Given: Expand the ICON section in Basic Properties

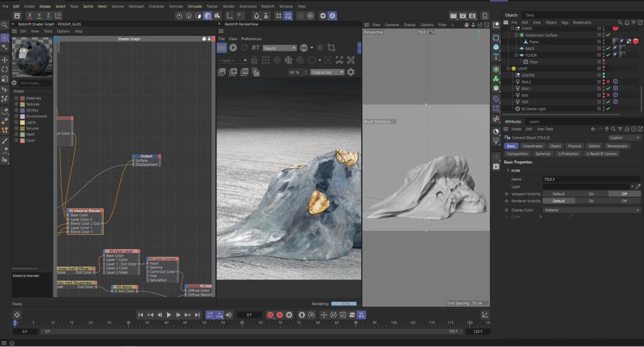Looking at the screenshot, I should click(x=508, y=171).
